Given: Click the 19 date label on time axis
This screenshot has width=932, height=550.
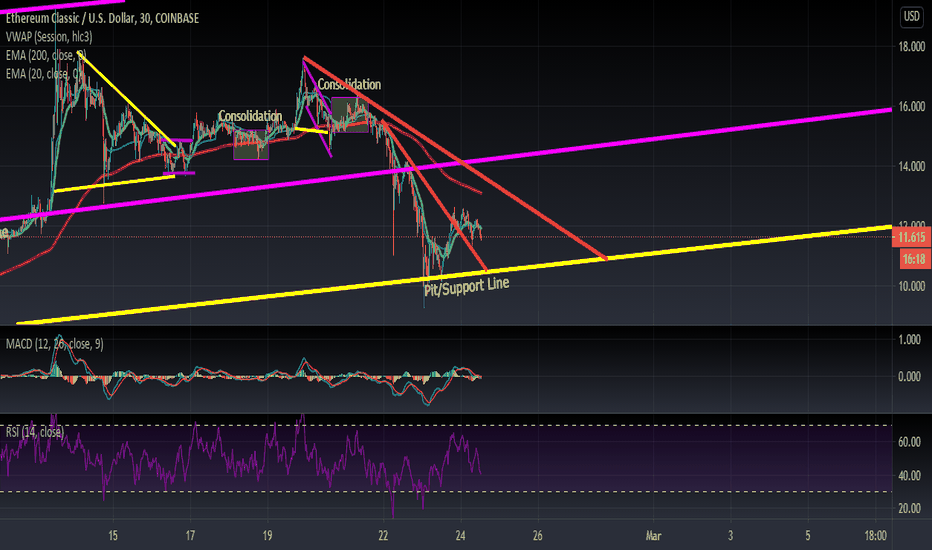Looking at the screenshot, I should [x=267, y=536].
